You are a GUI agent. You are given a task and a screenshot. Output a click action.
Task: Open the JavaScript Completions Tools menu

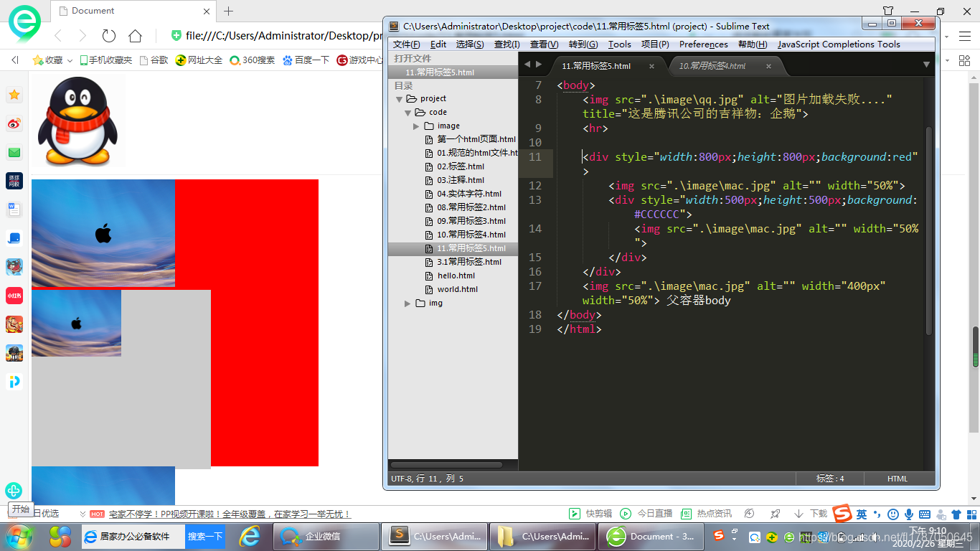pyautogui.click(x=839, y=44)
